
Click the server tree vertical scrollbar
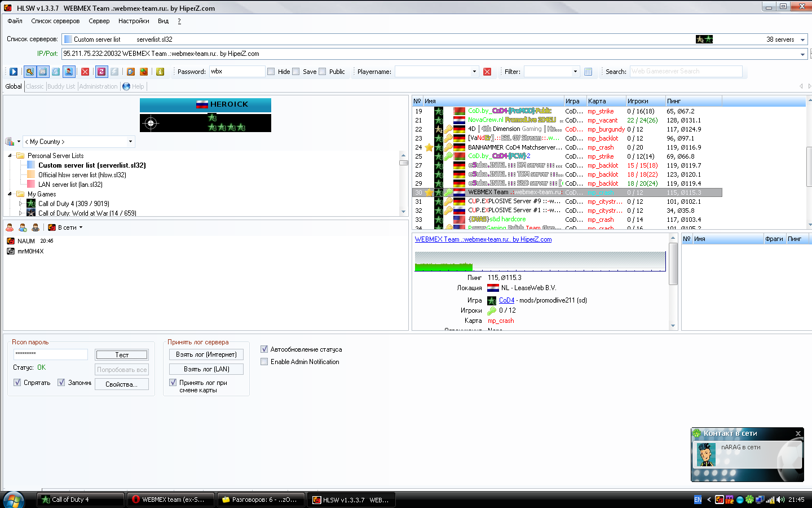pyautogui.click(x=403, y=183)
